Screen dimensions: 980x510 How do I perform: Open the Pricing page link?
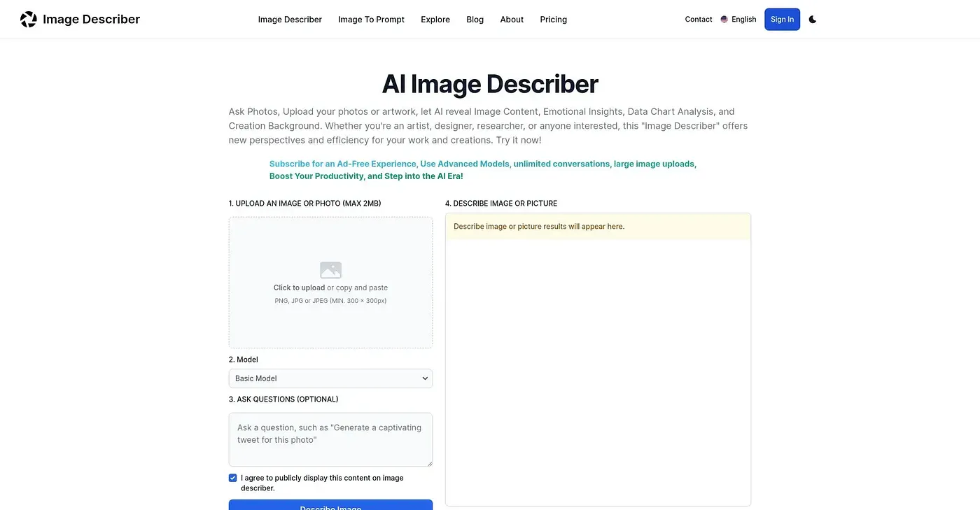tap(554, 20)
